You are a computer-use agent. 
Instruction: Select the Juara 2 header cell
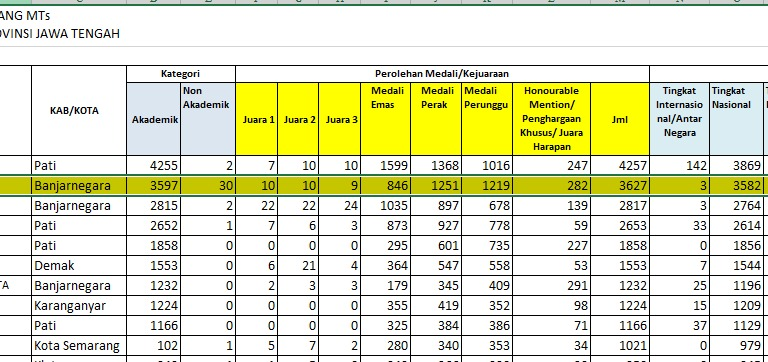pyautogui.click(x=298, y=119)
